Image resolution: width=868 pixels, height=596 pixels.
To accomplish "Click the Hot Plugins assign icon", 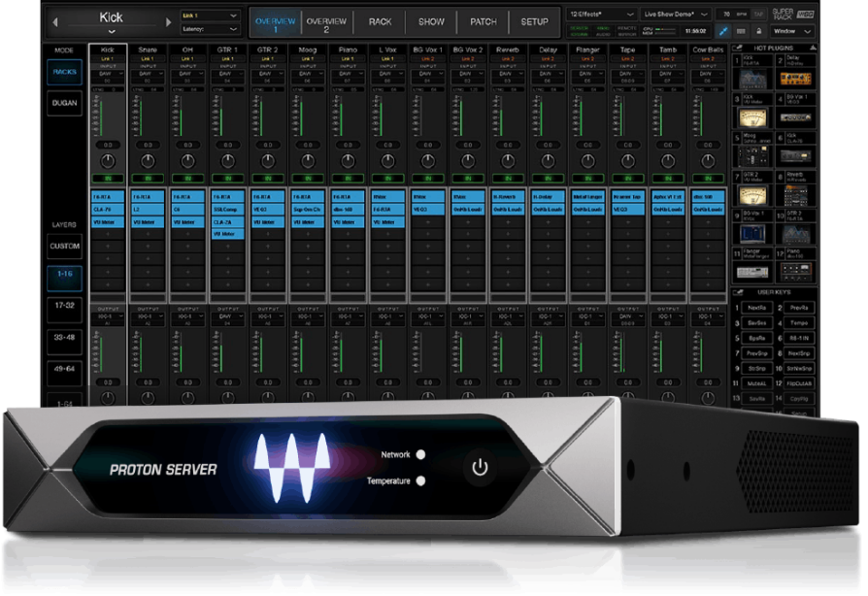I will [x=737, y=49].
